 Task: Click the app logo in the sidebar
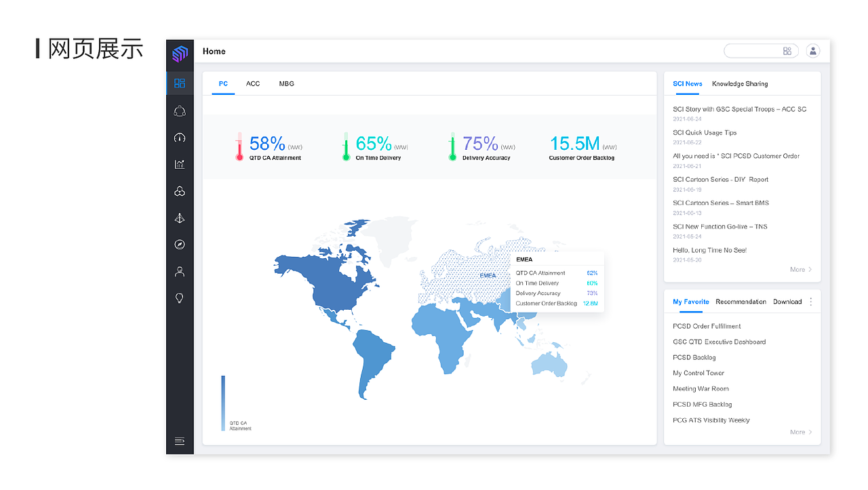tap(180, 54)
